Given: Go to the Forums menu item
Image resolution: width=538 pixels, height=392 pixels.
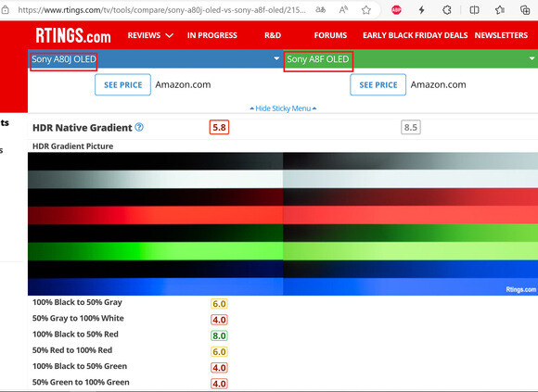Looking at the screenshot, I should 330,35.
